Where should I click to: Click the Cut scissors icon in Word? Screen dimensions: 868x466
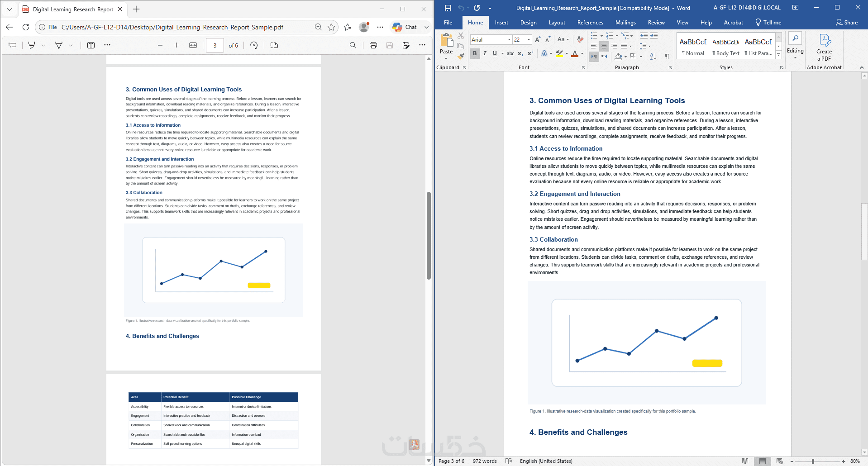pyautogui.click(x=461, y=35)
